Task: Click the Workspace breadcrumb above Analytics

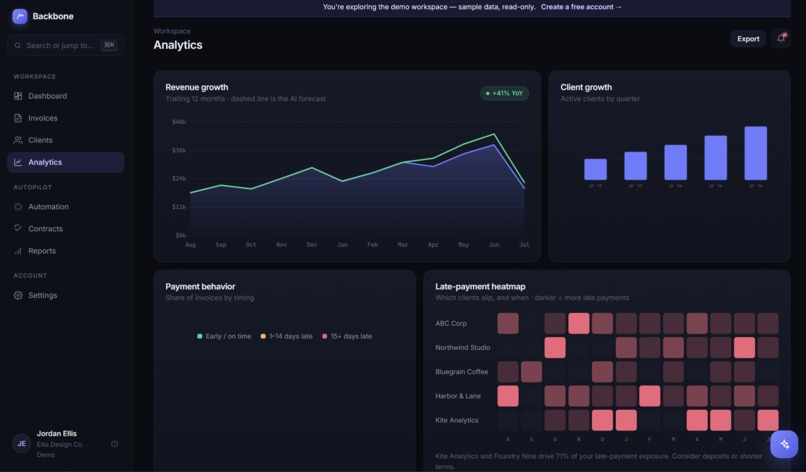Action: [172, 31]
